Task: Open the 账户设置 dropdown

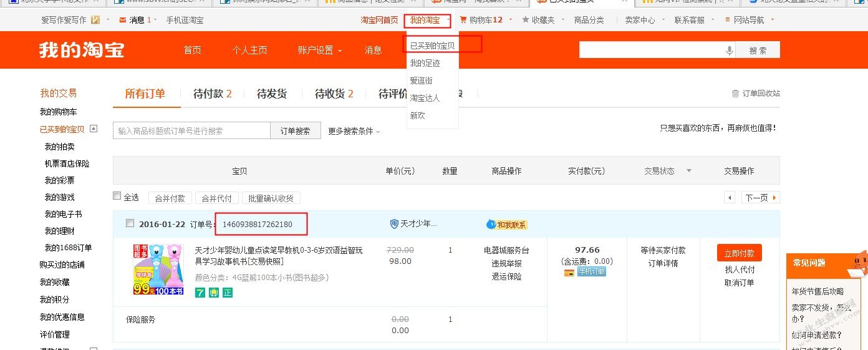Action: click(x=319, y=50)
